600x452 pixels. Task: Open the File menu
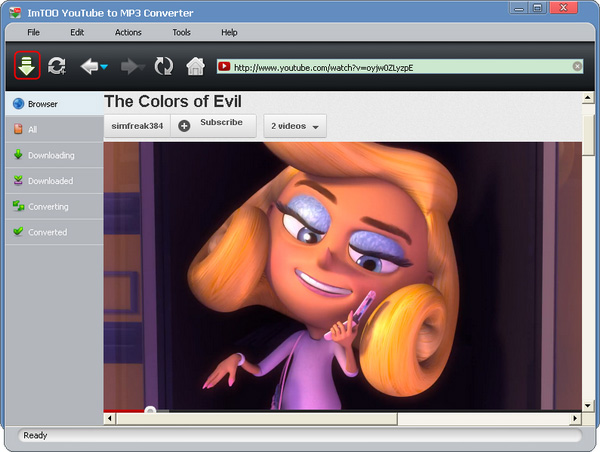(33, 33)
